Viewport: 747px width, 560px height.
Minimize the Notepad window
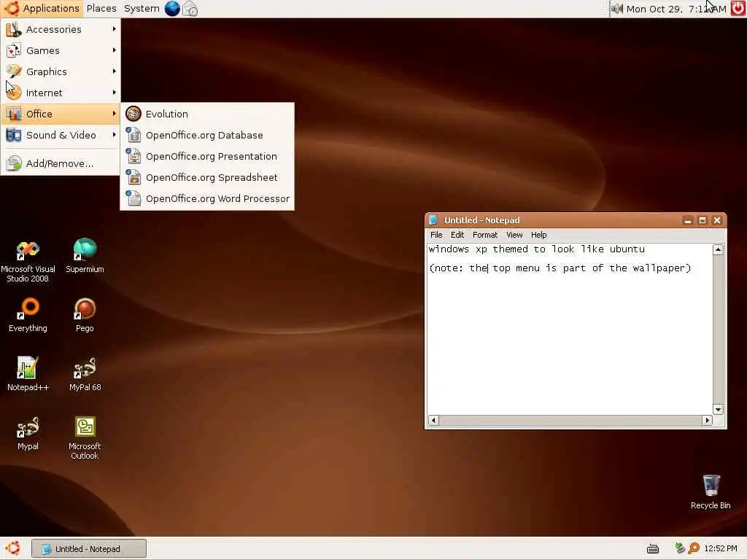pos(687,220)
